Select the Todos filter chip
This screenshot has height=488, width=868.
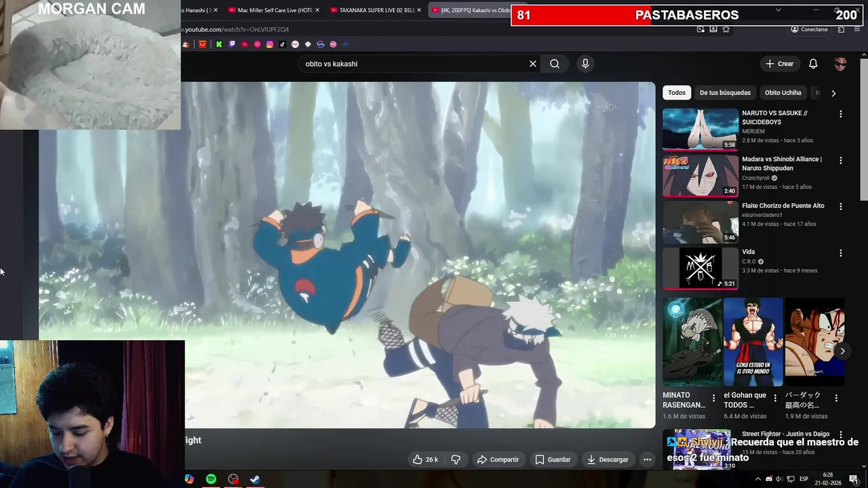[x=677, y=93]
